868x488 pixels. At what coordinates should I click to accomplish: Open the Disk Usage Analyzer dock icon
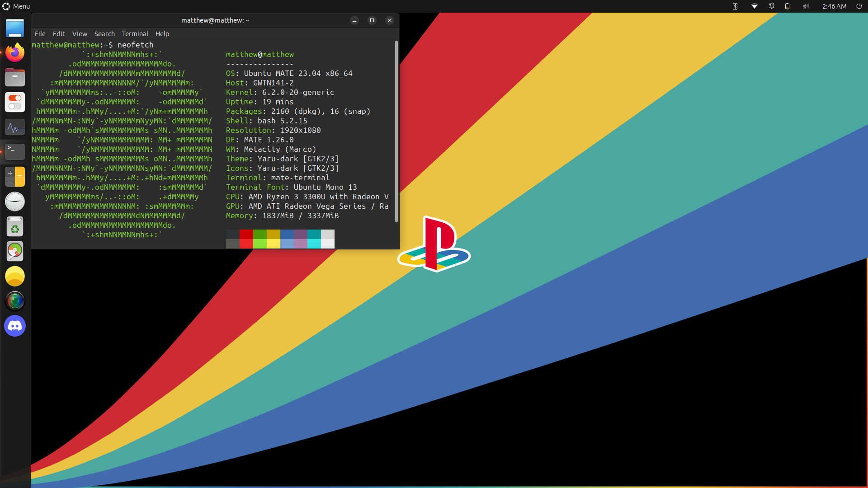tap(15, 251)
